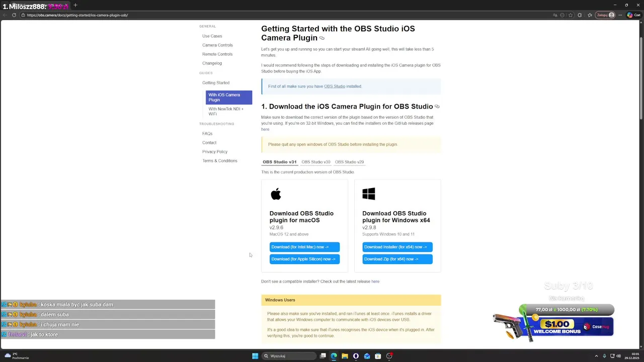The height and width of the screenshot is (362, 644).
Task: Go back with the browser back arrow
Action: tap(5, 15)
